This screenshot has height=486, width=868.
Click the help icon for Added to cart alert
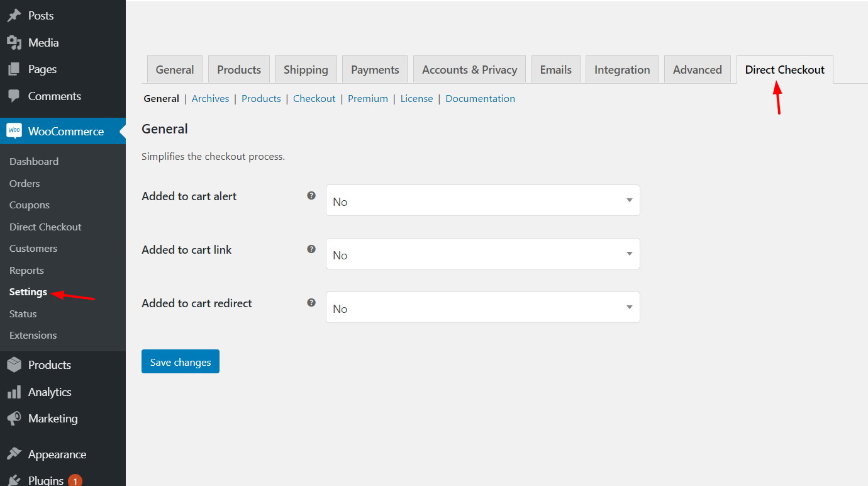pos(311,196)
